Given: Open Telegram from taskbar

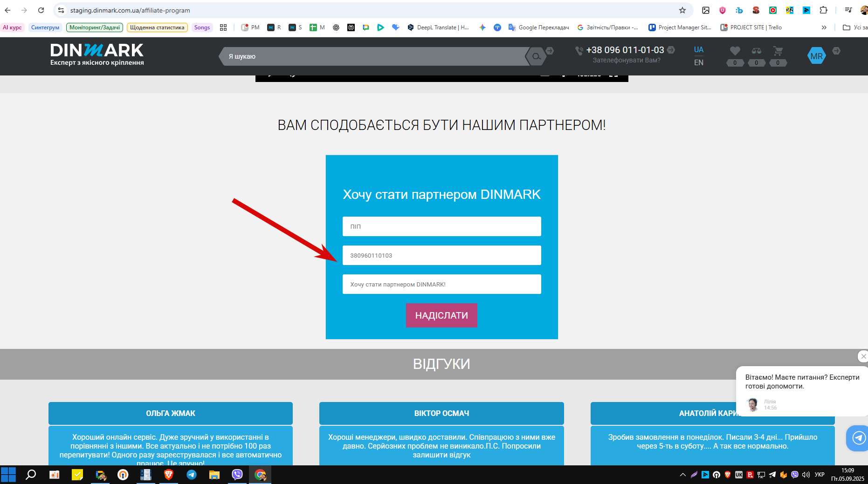Looking at the screenshot, I should coord(192,475).
